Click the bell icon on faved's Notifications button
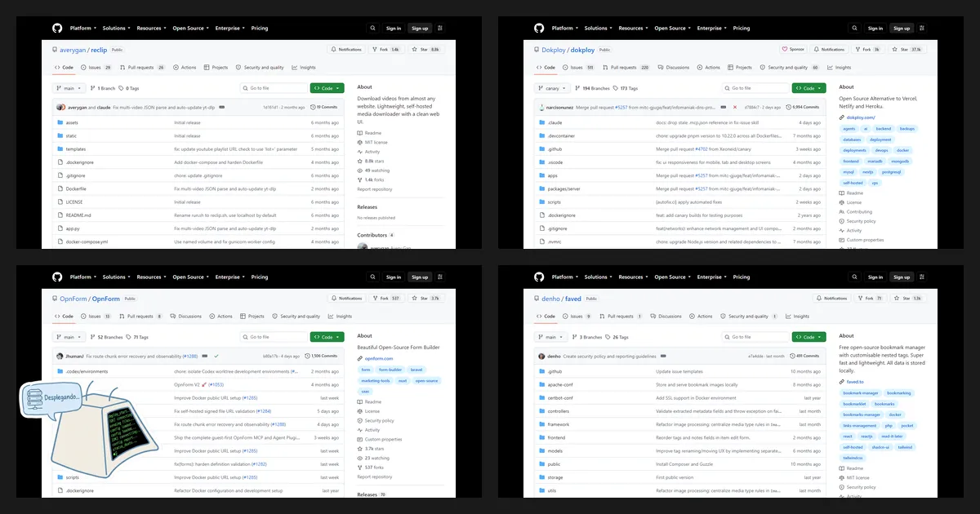This screenshot has width=980, height=514. point(818,299)
